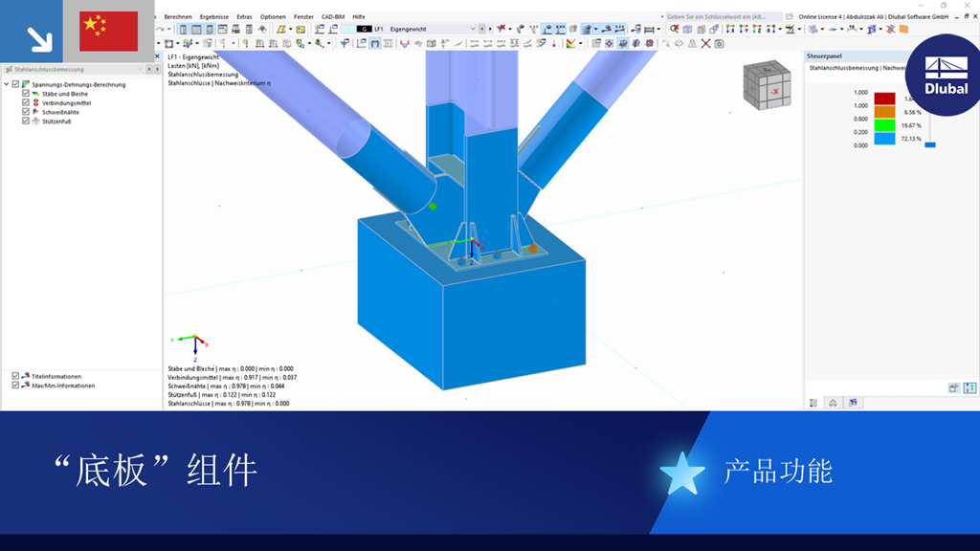Click the legend range slider handle
The height and width of the screenshot is (551, 980).
(930, 144)
